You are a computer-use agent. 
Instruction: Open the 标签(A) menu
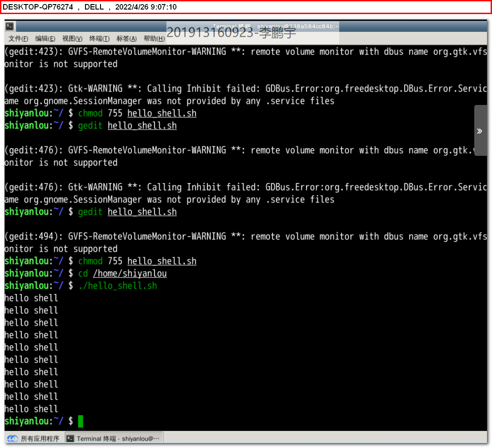pyautogui.click(x=126, y=39)
